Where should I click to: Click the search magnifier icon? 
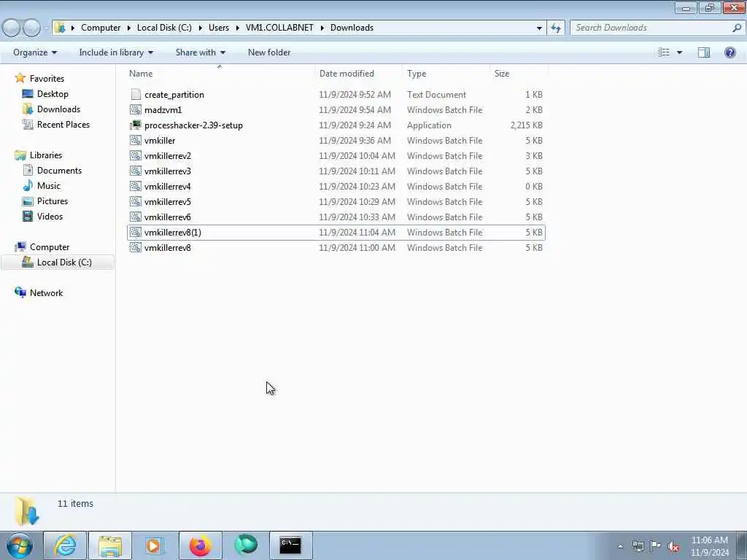pyautogui.click(x=737, y=28)
